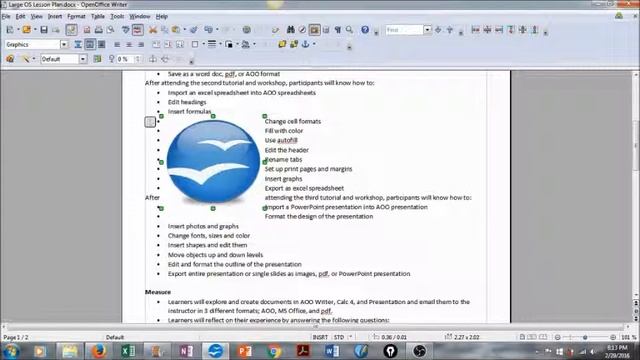Viewport: 640px width, 360px height.
Task: Align graphic Center Horizontal icon
Action: [129, 44]
